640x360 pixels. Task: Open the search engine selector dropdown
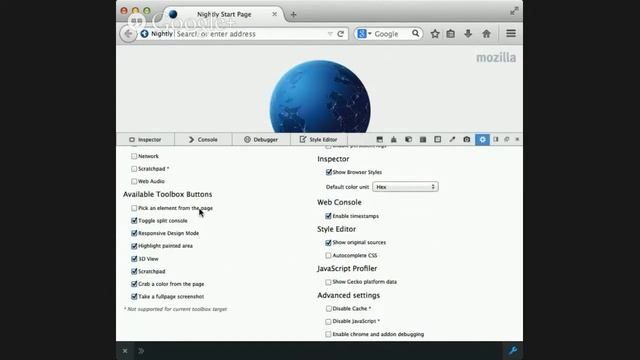[364, 34]
